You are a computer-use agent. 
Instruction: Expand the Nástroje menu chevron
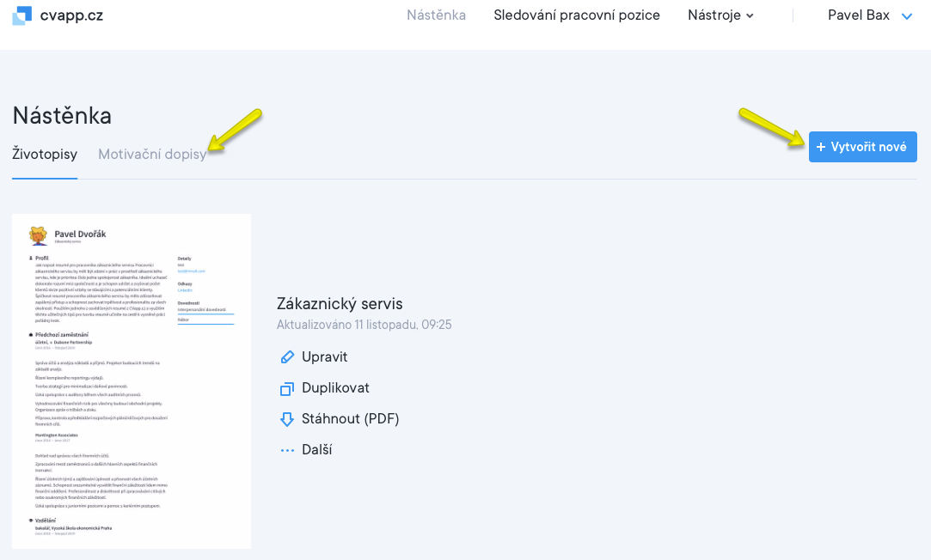tap(750, 15)
